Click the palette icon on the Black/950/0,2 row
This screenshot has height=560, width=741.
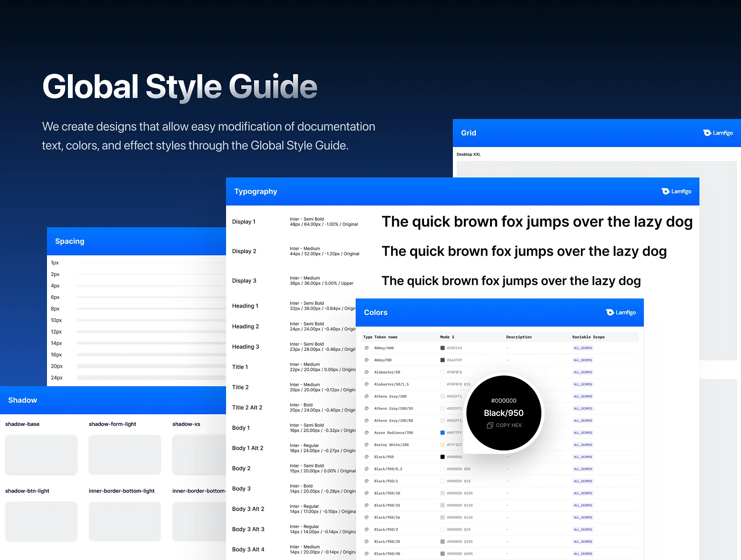pyautogui.click(x=366, y=469)
